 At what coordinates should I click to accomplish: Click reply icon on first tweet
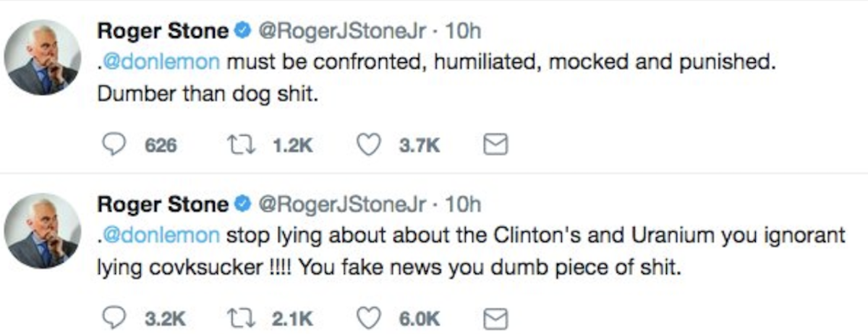[111, 145]
